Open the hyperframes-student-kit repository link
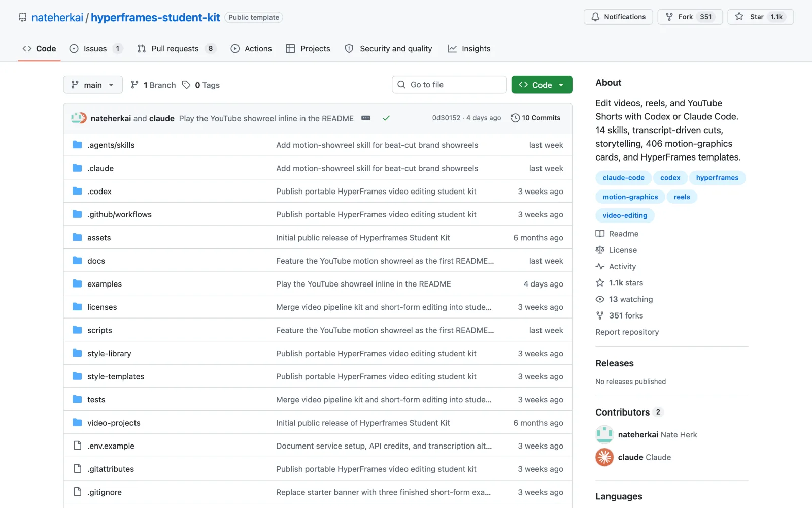Image resolution: width=812 pixels, height=508 pixels. [x=155, y=17]
